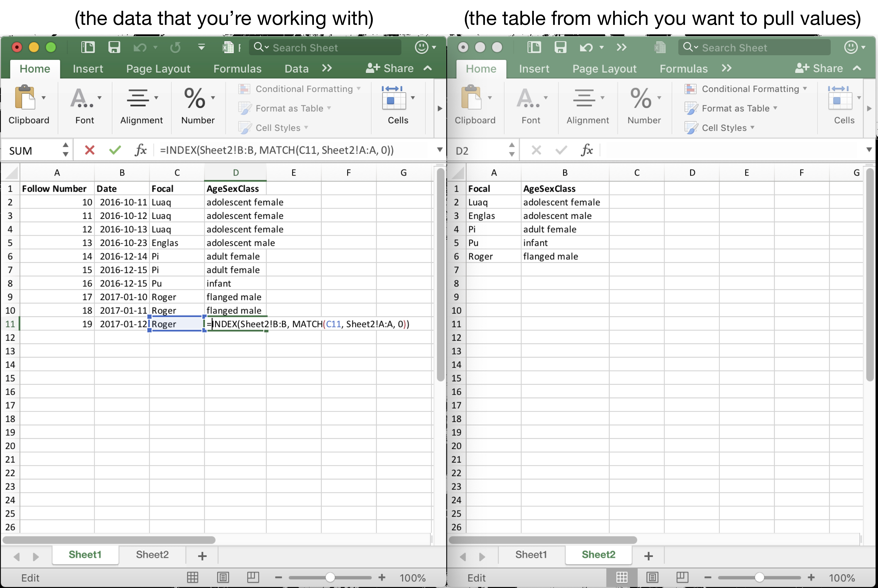The image size is (878, 588).
Task: Open Alignment group icon in right window
Action: pos(584,98)
